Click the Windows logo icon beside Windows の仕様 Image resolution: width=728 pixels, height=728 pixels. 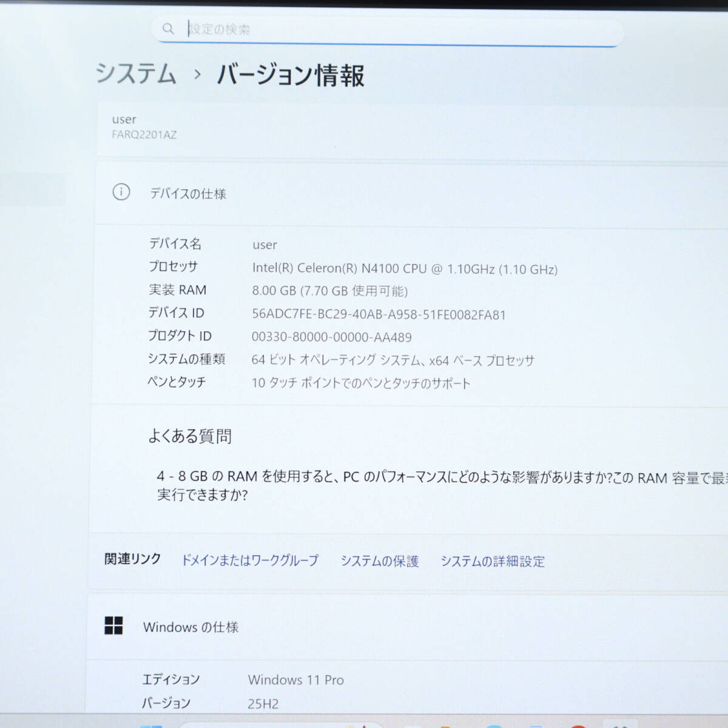click(113, 625)
